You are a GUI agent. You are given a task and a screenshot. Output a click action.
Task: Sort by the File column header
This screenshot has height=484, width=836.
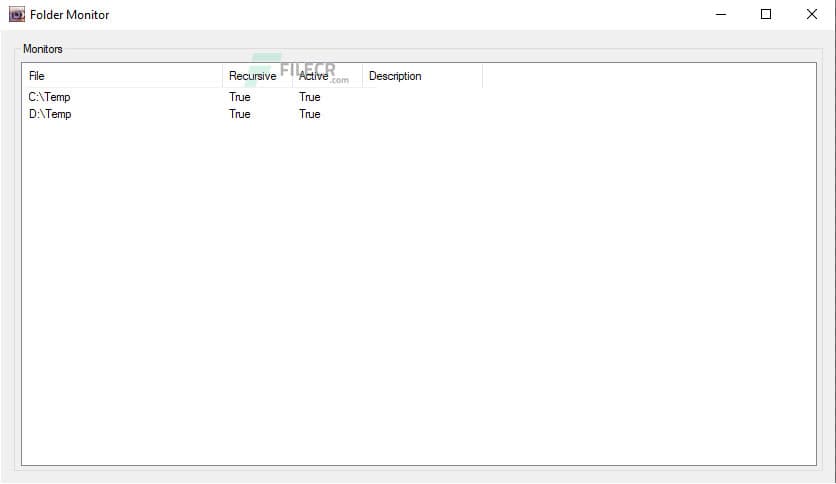(x=122, y=76)
